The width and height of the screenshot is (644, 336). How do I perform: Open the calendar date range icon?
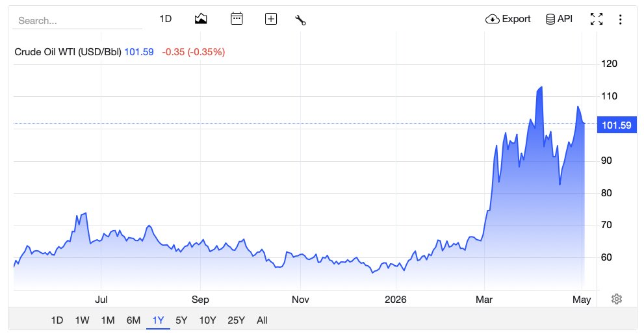237,19
